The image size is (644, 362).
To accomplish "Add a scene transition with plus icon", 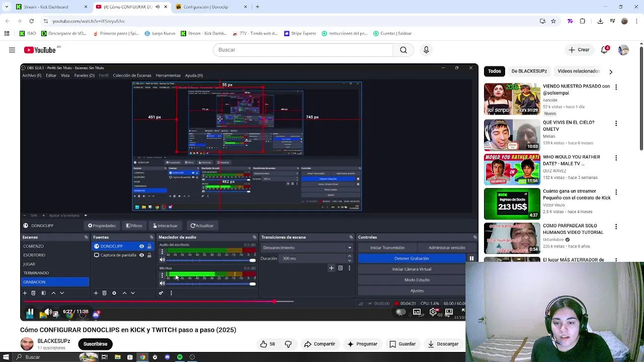I will [x=331, y=268].
